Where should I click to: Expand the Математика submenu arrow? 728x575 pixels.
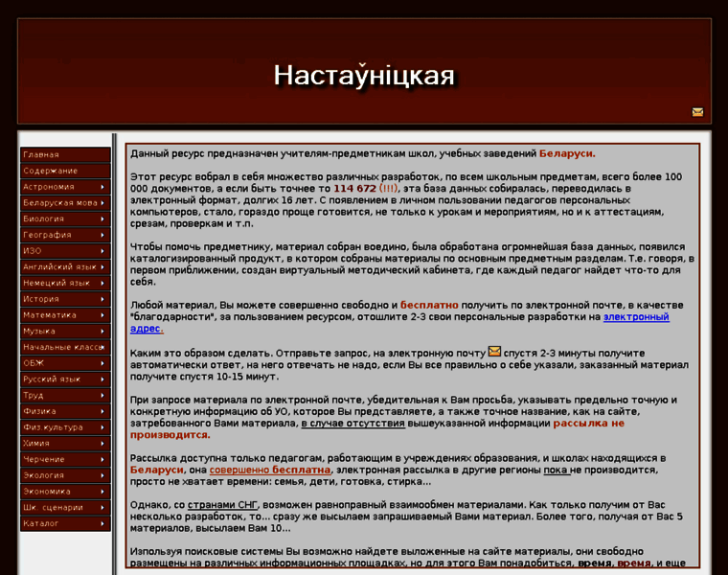point(102,315)
